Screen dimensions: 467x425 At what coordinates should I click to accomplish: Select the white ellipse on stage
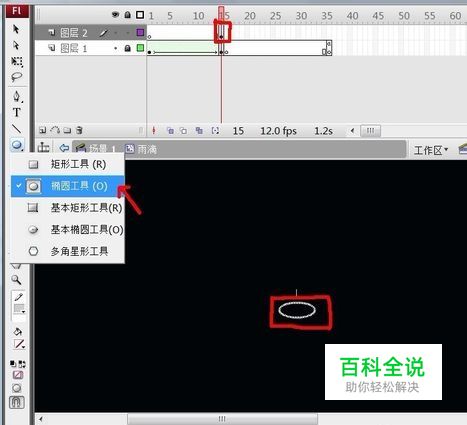coord(297,310)
